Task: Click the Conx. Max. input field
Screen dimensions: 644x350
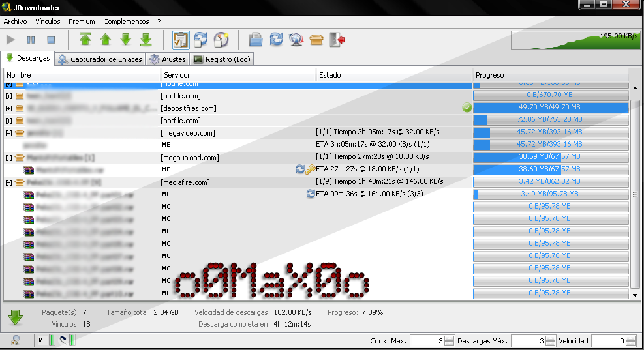Action: click(x=427, y=341)
